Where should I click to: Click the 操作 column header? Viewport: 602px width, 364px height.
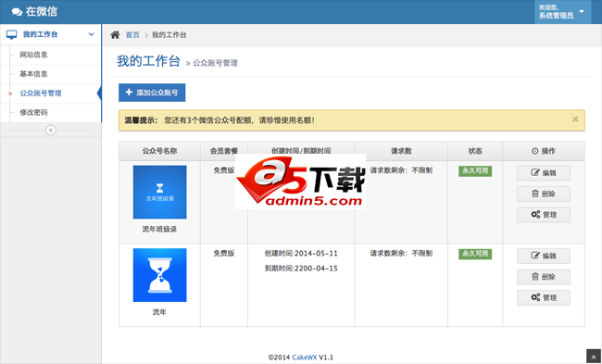[x=544, y=151]
